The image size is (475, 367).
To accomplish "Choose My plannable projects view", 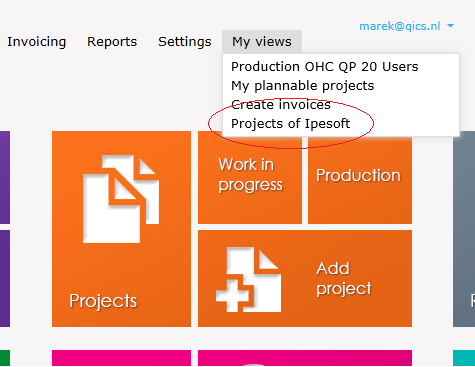I will point(303,86).
